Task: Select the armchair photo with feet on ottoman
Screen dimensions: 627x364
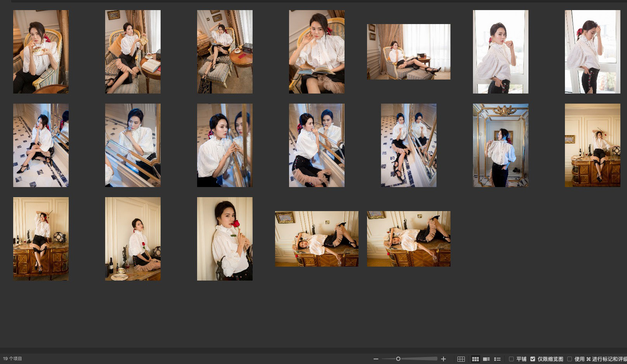Action: pos(225,52)
